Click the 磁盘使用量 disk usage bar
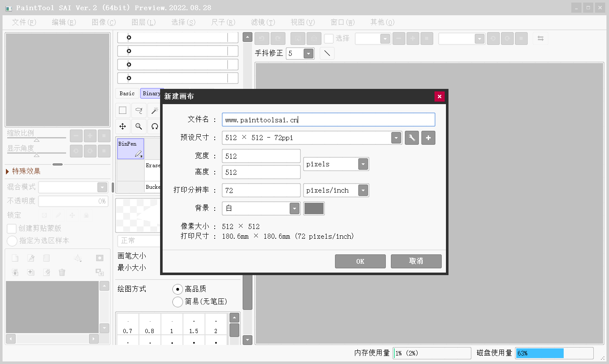 (x=554, y=353)
